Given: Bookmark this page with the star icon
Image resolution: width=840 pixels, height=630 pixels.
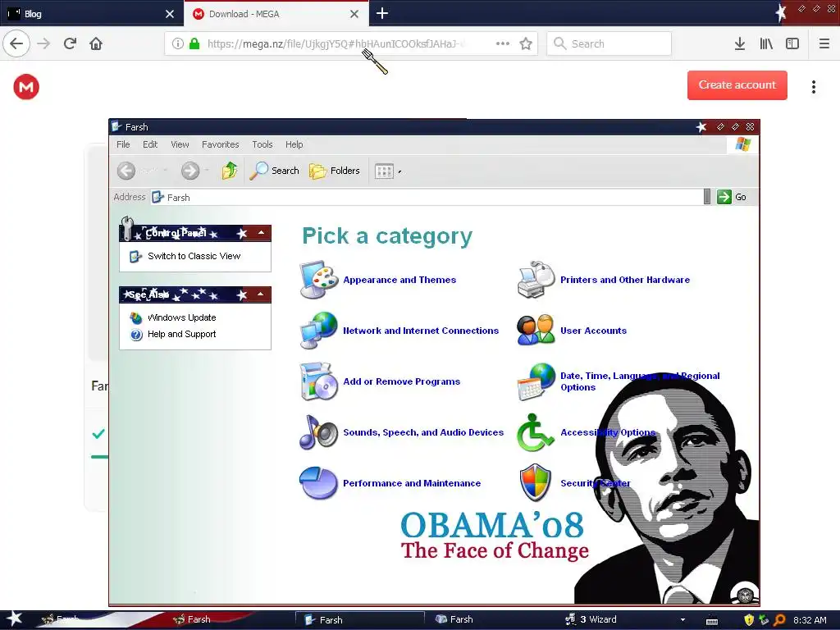Looking at the screenshot, I should coord(526,43).
